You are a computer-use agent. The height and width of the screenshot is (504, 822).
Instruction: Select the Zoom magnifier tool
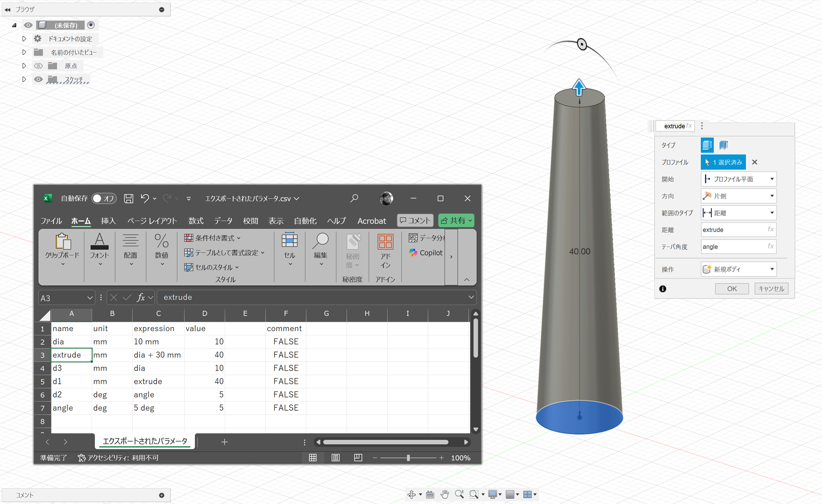[459, 494]
